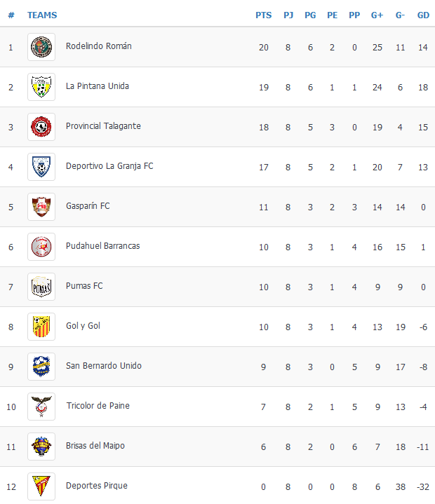Sort table by PTS column header

(x=264, y=15)
